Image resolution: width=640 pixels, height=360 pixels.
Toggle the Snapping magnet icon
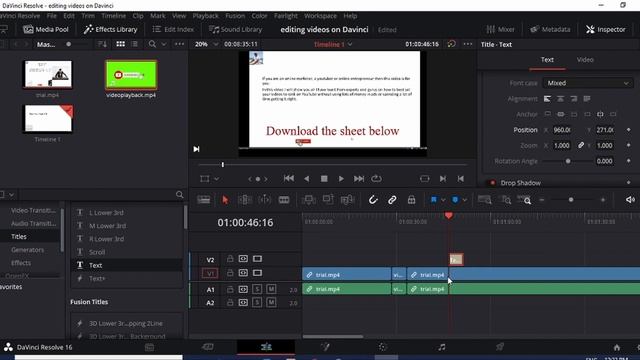[373, 200]
